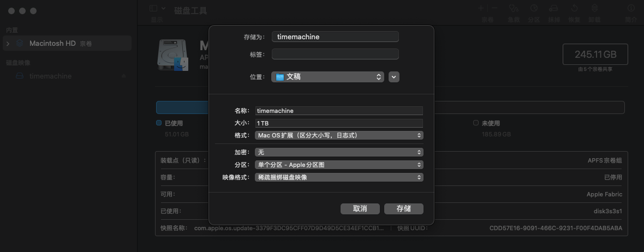This screenshot has height=252, width=644.
Task: Expand the Macintosh HD volume group
Action: click(x=8, y=44)
